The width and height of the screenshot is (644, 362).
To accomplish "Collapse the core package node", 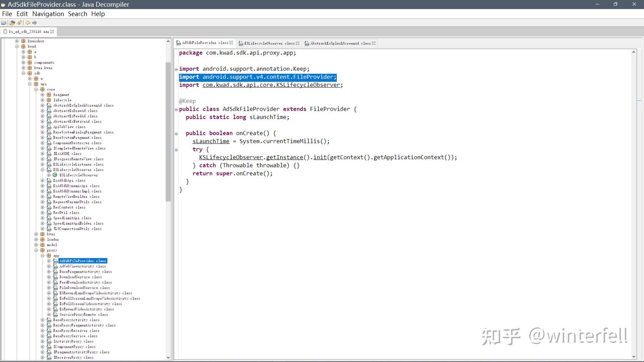I will pos(36,89).
